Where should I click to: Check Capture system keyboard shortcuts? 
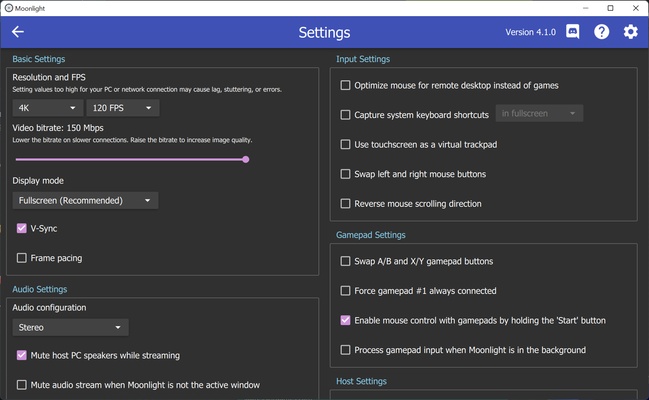coord(345,115)
